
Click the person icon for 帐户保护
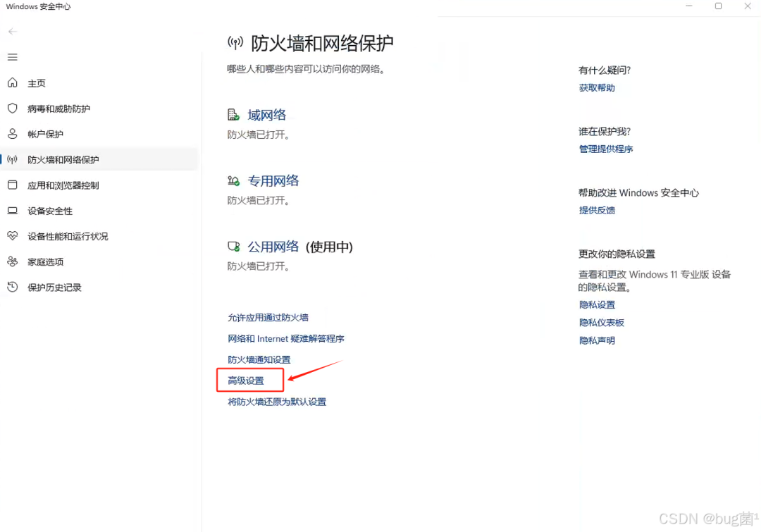coord(13,133)
